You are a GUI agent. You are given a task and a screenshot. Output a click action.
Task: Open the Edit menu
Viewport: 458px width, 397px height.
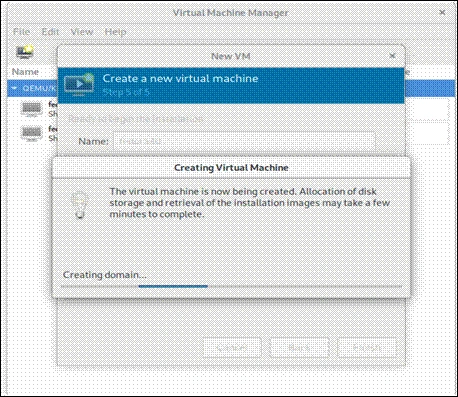(50, 32)
